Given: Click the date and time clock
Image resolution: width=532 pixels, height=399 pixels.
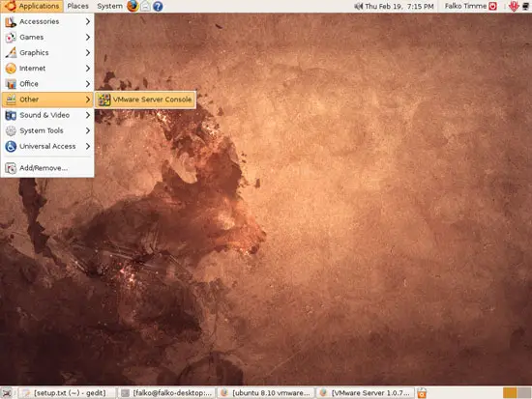Looking at the screenshot, I should click(399, 6).
